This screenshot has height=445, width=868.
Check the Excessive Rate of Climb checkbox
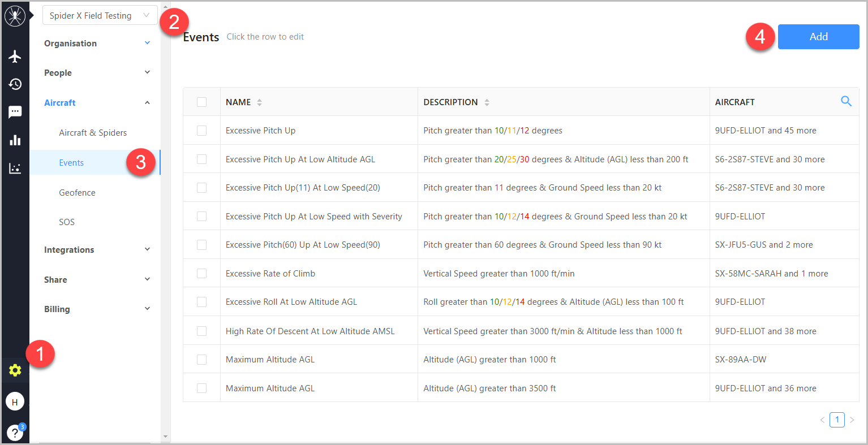[201, 273]
